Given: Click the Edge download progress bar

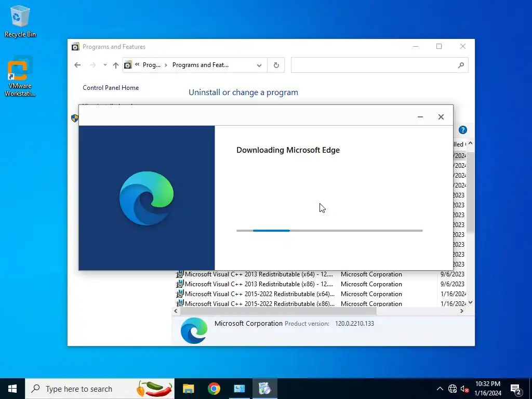Looking at the screenshot, I should (x=329, y=231).
